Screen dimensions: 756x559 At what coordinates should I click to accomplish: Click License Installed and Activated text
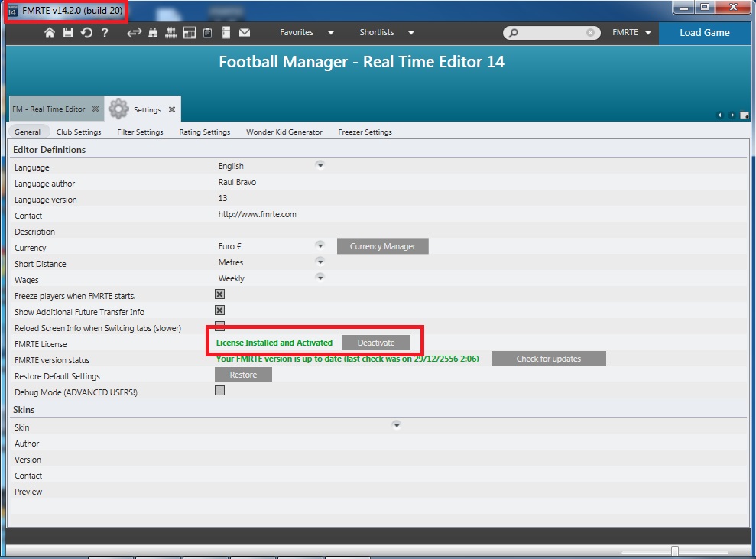[x=274, y=343]
